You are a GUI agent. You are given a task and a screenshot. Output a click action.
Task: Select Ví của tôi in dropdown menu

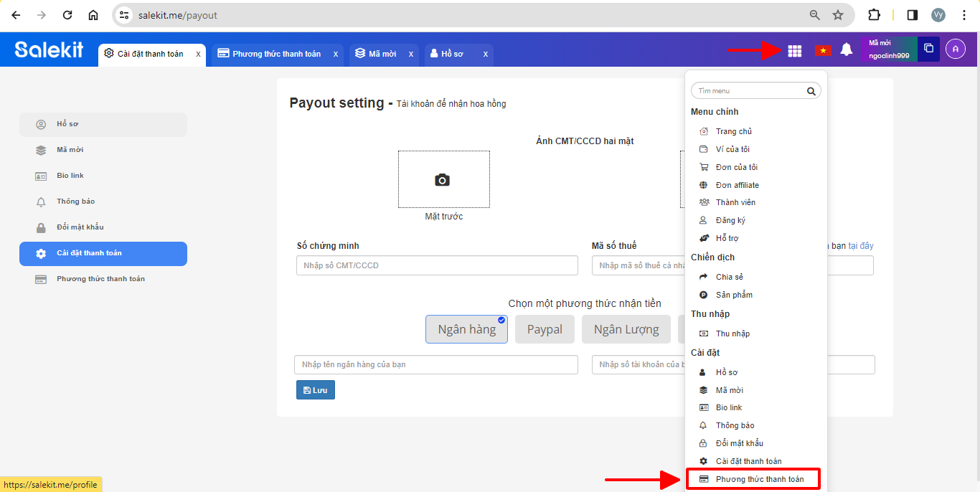point(732,149)
